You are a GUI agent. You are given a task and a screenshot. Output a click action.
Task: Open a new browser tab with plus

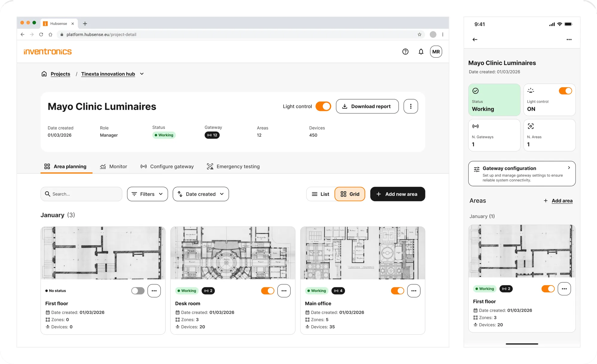[85, 24]
